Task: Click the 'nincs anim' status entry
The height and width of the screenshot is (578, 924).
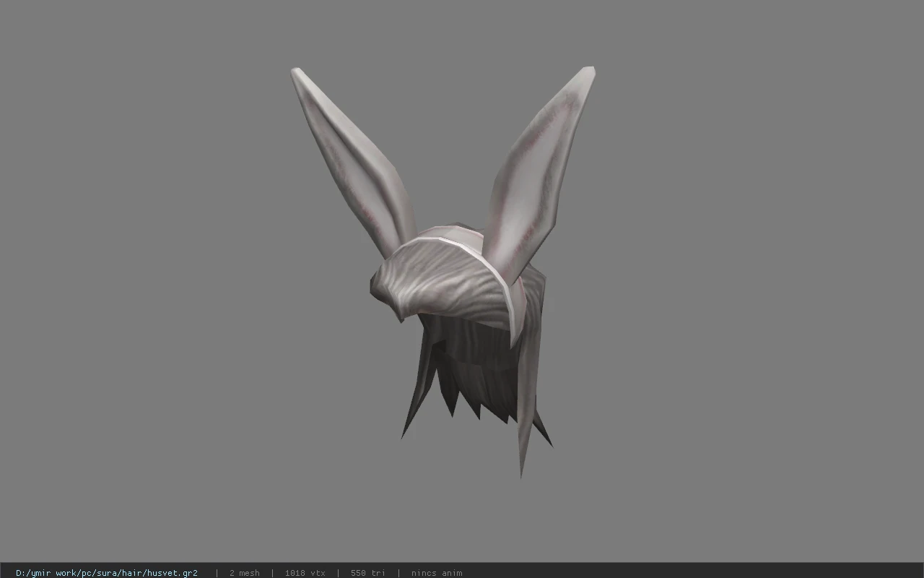Action: (x=437, y=573)
